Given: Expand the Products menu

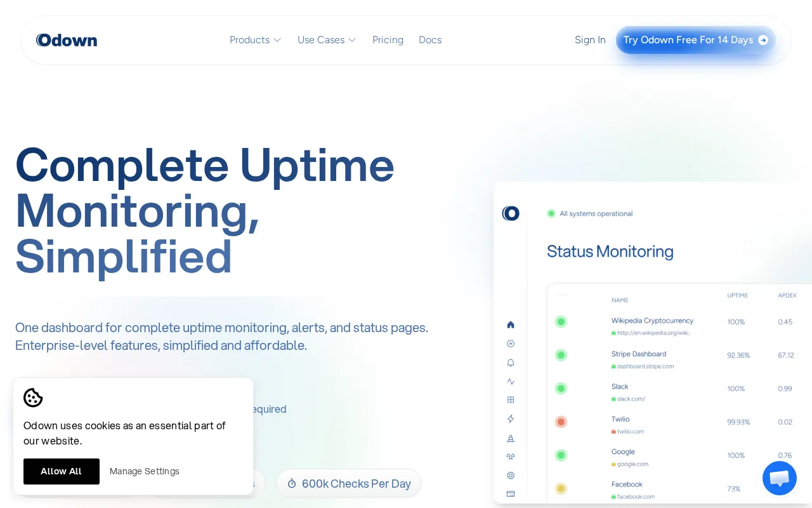Looking at the screenshot, I should click(x=255, y=40).
